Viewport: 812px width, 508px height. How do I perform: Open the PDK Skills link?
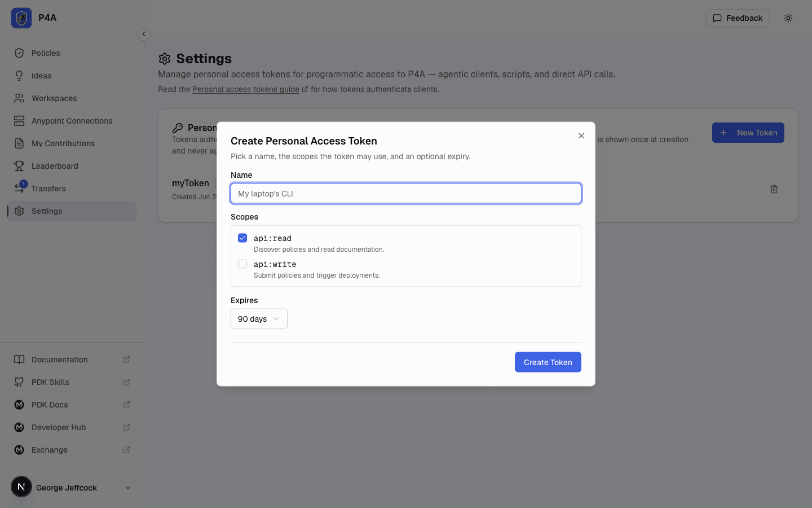coord(72,382)
